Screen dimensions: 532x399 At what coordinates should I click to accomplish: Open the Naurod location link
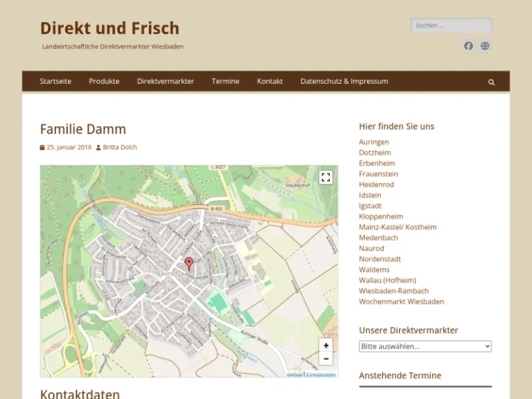(x=371, y=249)
